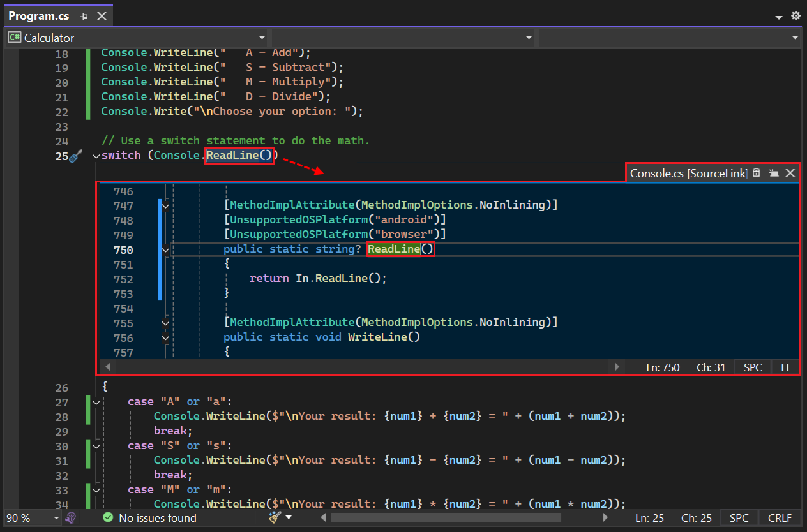Screen dimensions: 807x532
Task: Click the screwdriver quick actions icon on line 25
Action: 76,156
